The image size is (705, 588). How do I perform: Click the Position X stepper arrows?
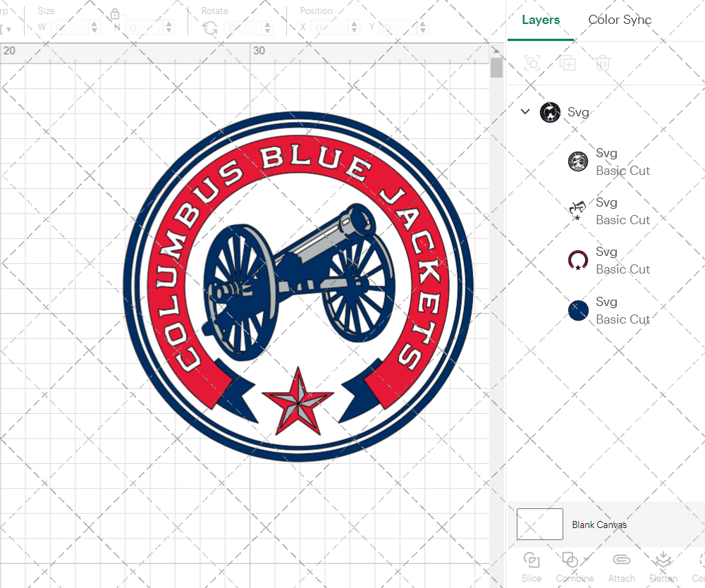point(355,27)
